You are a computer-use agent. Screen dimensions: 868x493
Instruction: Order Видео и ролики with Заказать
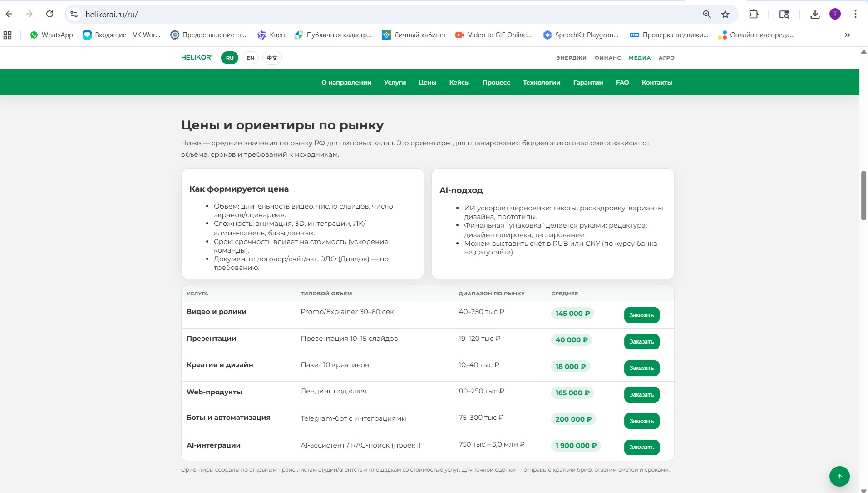pos(641,315)
